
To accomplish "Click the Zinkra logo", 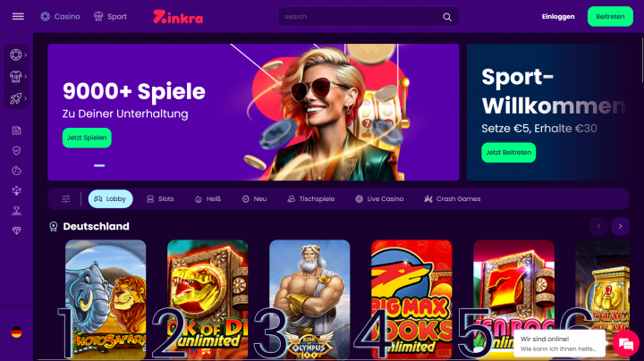I will [x=178, y=17].
